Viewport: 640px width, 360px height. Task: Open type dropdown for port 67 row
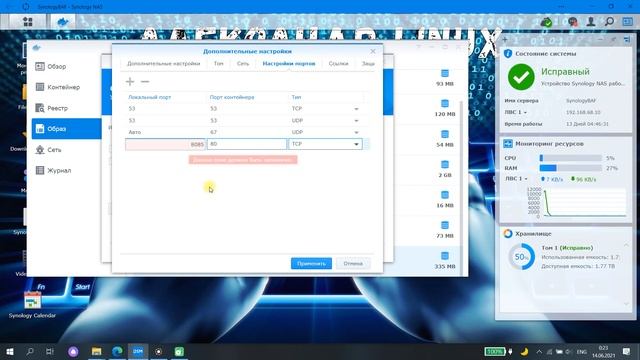356,133
